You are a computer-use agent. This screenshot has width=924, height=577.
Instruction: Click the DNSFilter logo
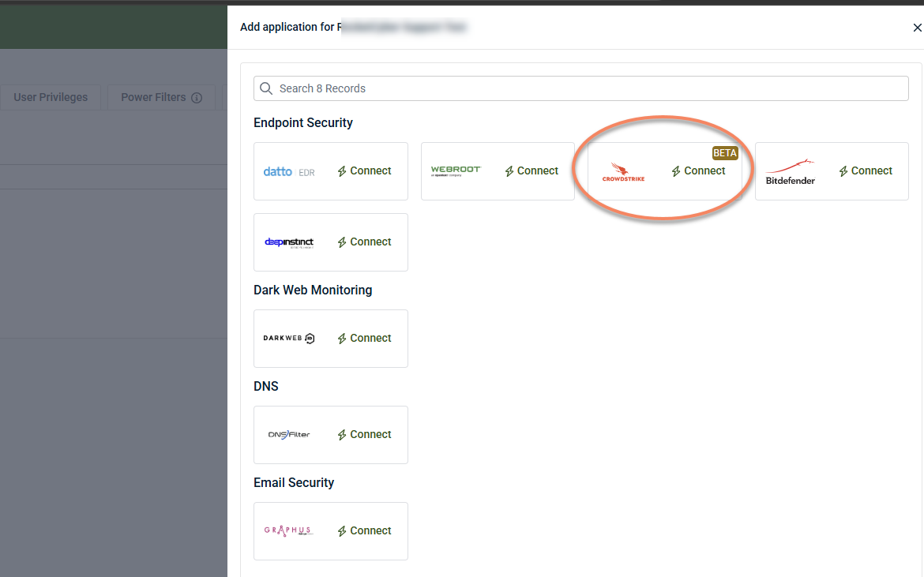(x=289, y=434)
